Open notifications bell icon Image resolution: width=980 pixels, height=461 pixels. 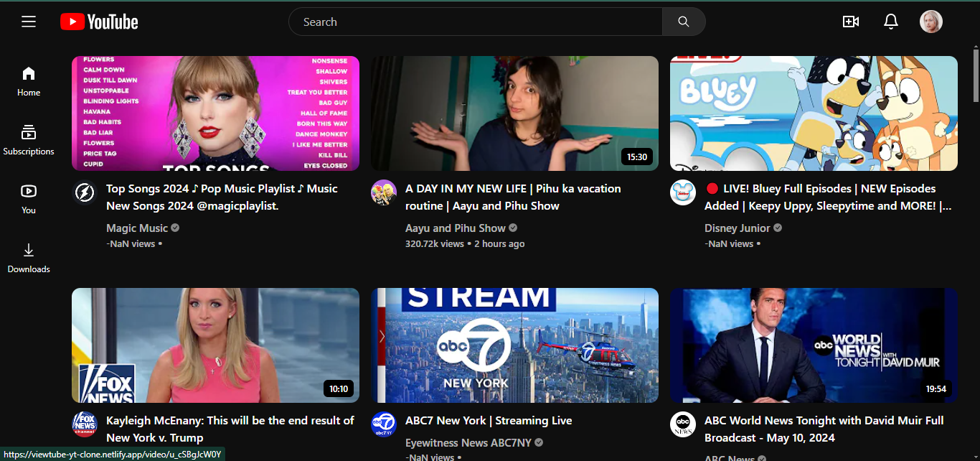[x=891, y=22]
